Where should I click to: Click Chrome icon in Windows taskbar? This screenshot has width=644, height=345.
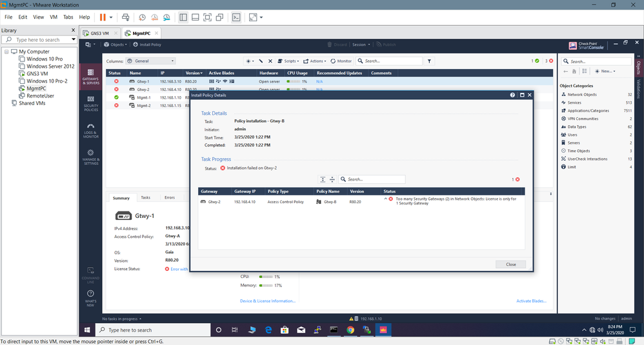pos(350,330)
